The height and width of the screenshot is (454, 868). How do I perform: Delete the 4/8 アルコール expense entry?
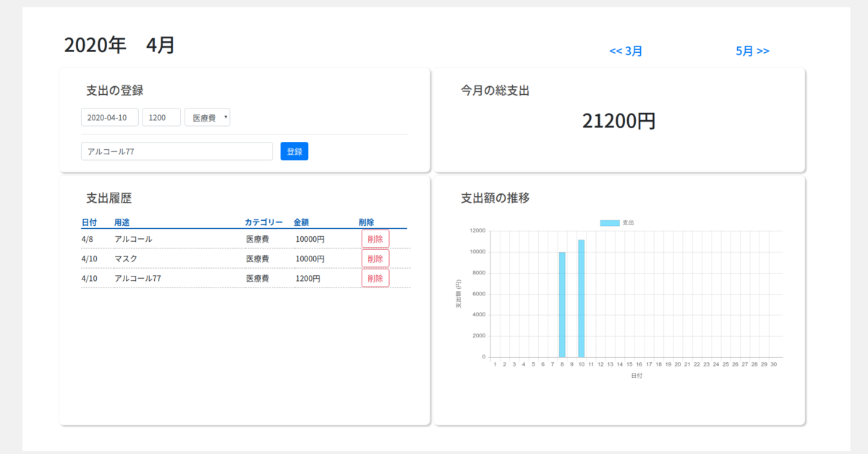tap(375, 239)
